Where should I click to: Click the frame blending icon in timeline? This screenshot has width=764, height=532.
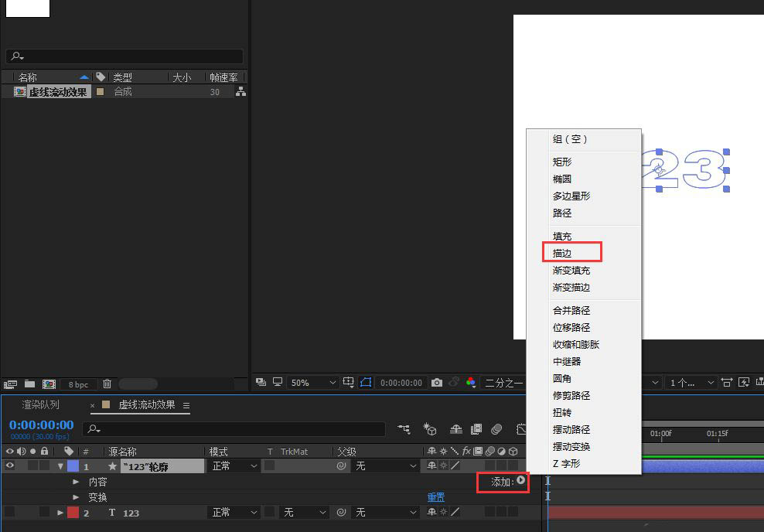pos(476,429)
